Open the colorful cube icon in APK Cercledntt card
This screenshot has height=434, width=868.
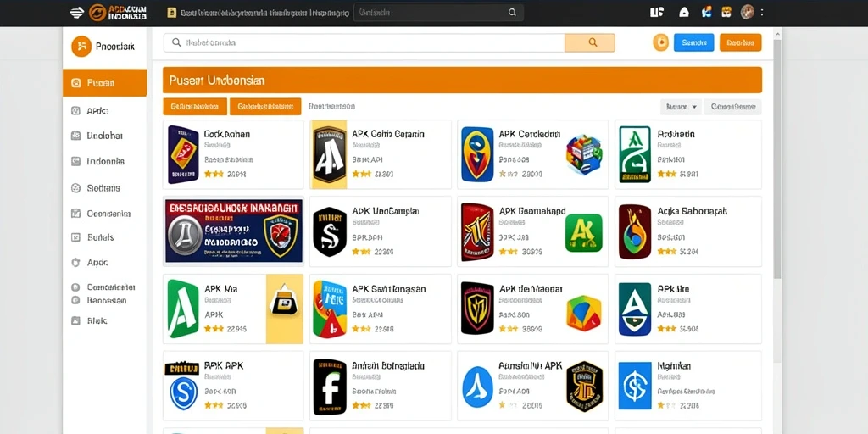click(583, 154)
